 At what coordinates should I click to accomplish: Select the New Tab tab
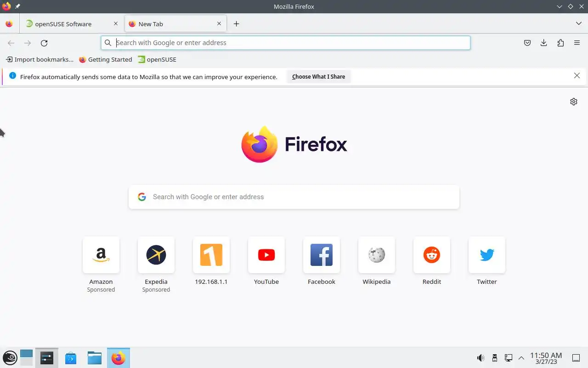[x=175, y=24]
